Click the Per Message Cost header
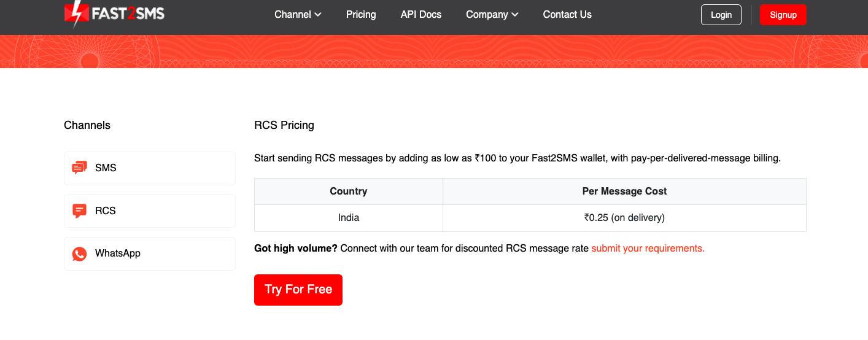 tap(624, 191)
